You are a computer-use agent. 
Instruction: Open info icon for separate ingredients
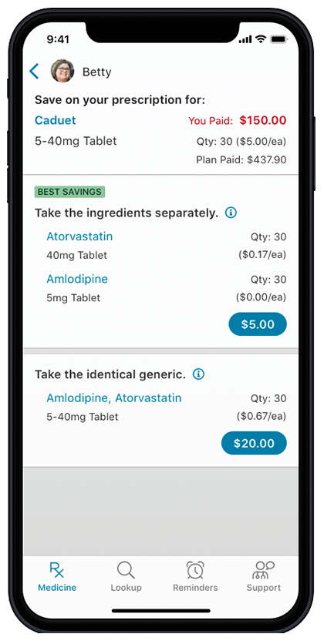(231, 213)
